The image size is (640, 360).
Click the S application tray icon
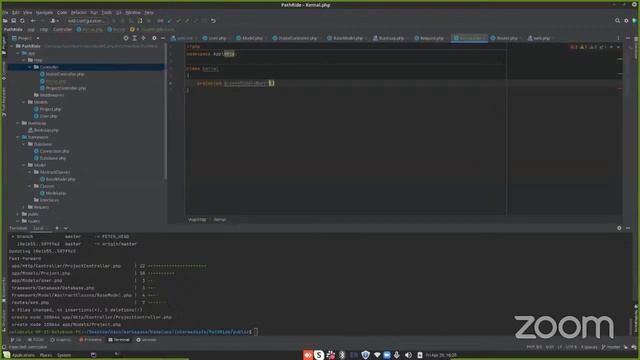[x=319, y=355]
